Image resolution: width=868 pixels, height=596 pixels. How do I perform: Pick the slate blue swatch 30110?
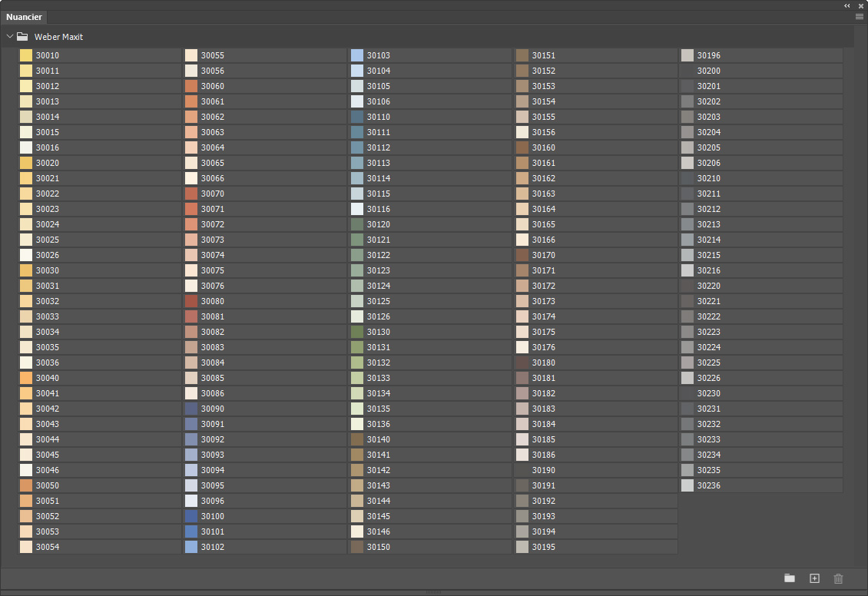tap(357, 117)
